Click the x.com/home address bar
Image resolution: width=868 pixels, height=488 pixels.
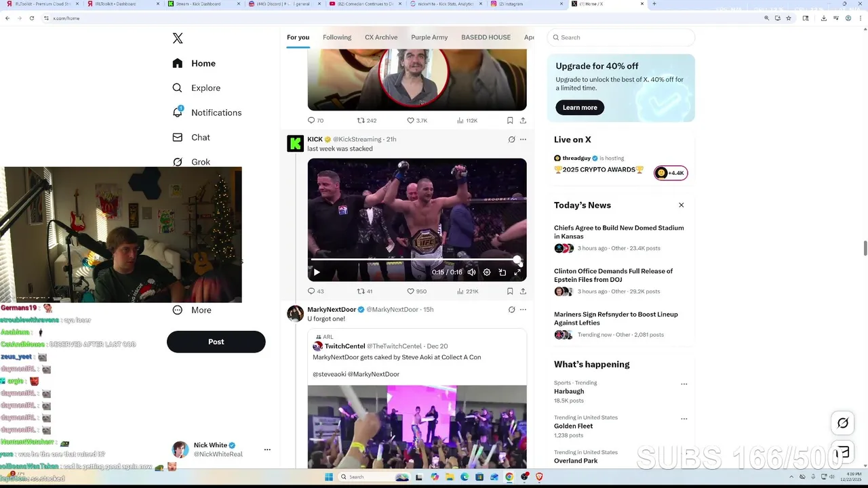coord(66,18)
